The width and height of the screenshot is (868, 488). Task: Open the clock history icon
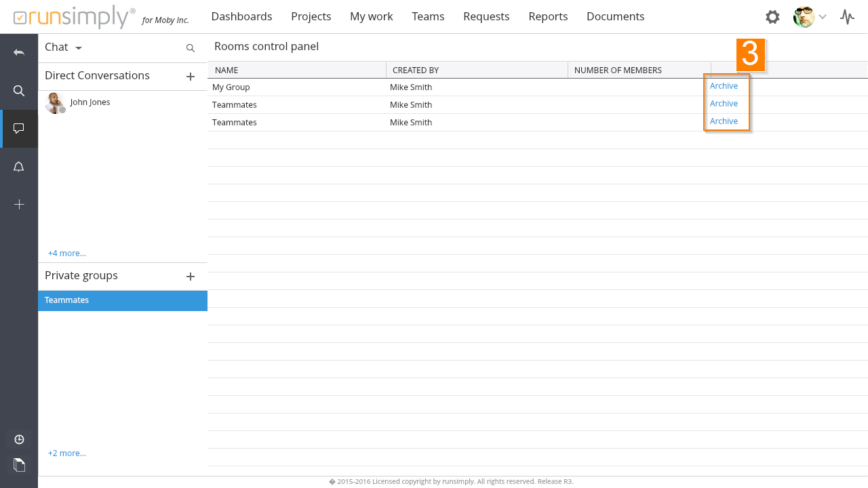pyautogui.click(x=19, y=439)
